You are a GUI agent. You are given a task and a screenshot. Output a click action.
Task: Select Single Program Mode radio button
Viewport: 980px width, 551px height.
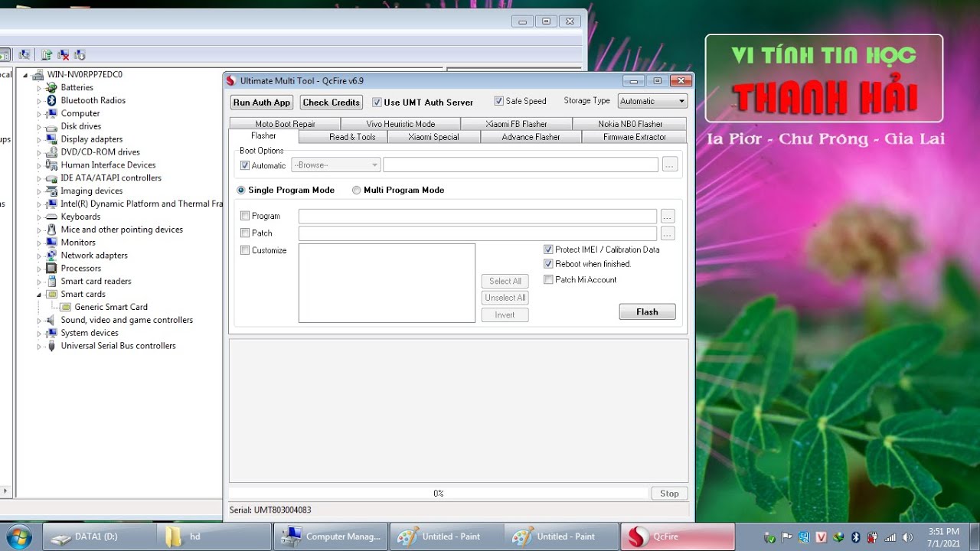[241, 190]
